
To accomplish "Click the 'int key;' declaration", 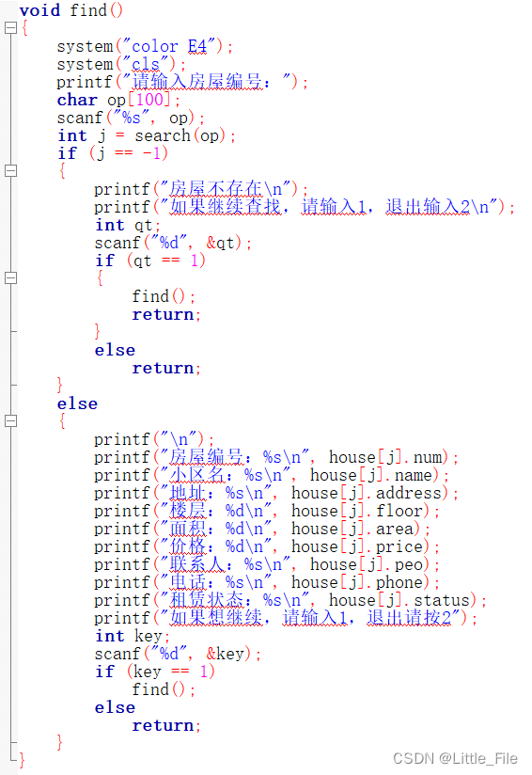I will tap(133, 636).
